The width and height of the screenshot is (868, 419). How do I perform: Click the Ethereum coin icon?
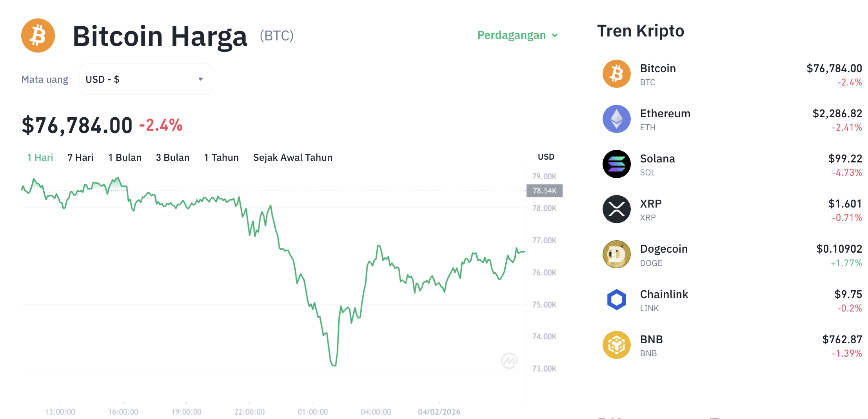pos(616,119)
